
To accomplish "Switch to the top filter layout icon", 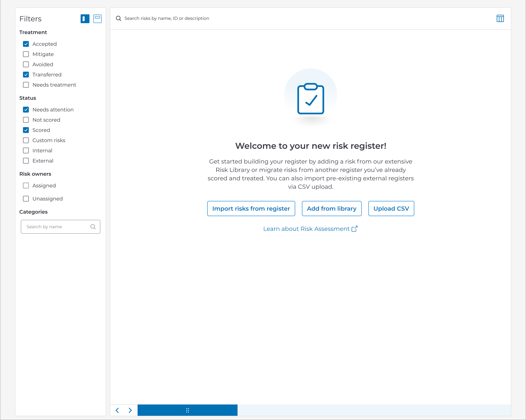I will tap(97, 19).
